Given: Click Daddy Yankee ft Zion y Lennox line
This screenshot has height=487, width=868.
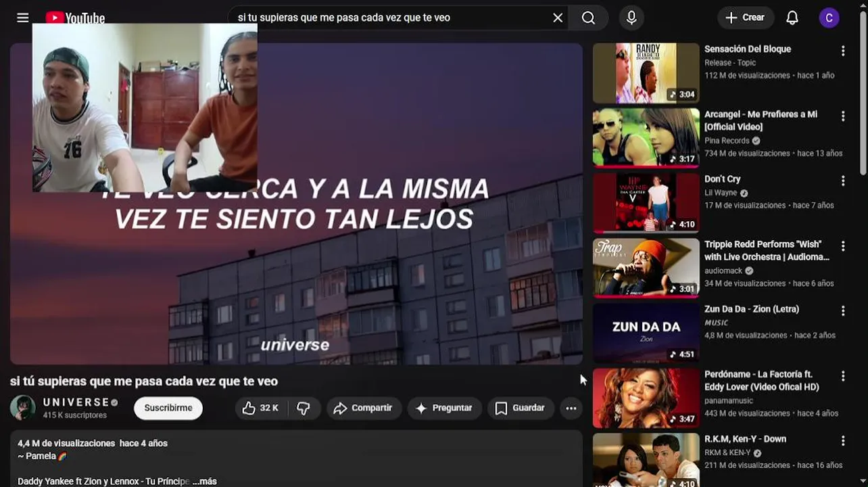Looking at the screenshot, I should coord(103,481).
